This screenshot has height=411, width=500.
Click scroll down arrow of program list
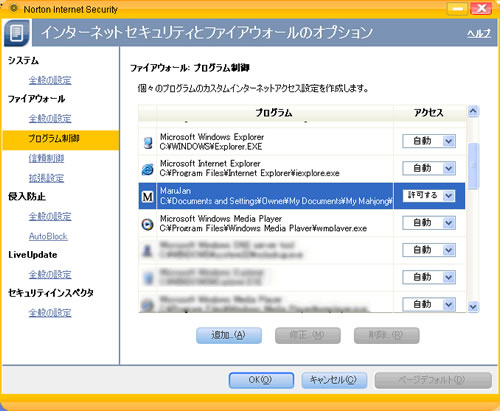473,306
